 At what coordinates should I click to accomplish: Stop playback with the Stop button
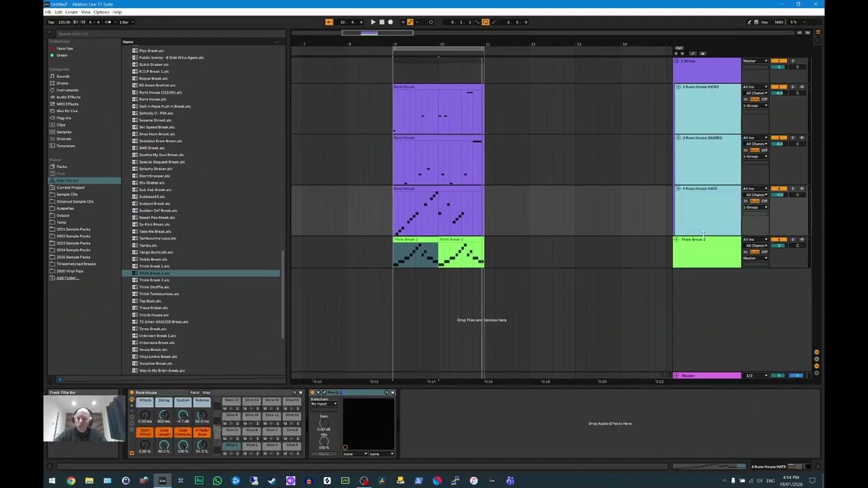pyautogui.click(x=382, y=22)
